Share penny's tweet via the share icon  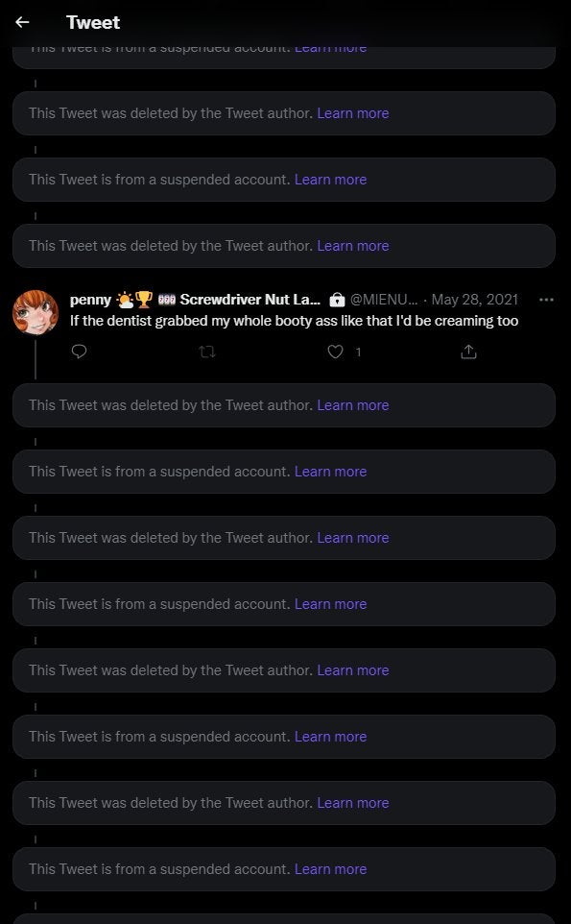click(468, 352)
